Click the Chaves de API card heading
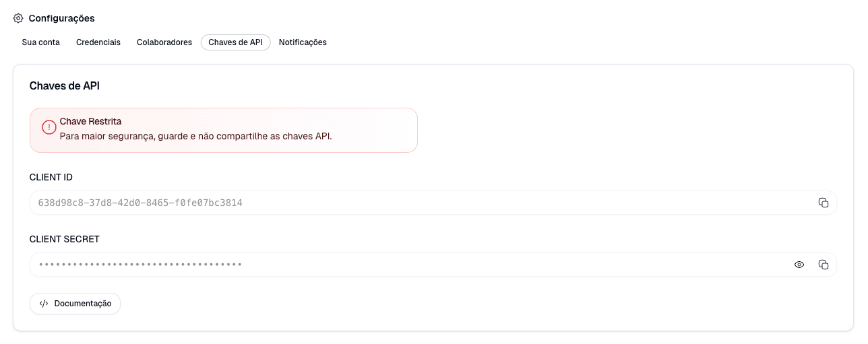868x344 pixels. (65, 86)
